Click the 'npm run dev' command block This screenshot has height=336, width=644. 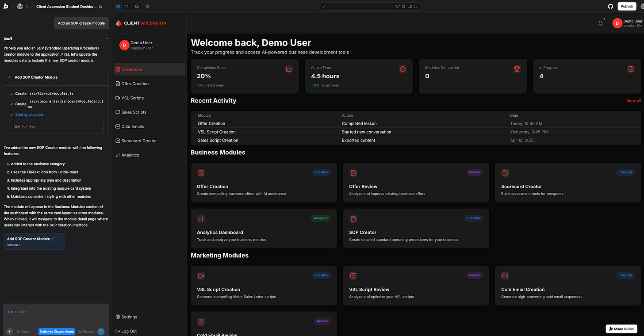tap(56, 126)
